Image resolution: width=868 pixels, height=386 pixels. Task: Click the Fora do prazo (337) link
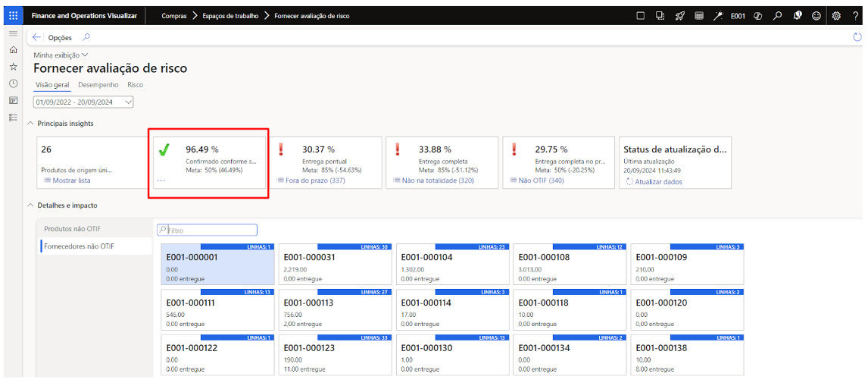click(x=314, y=180)
